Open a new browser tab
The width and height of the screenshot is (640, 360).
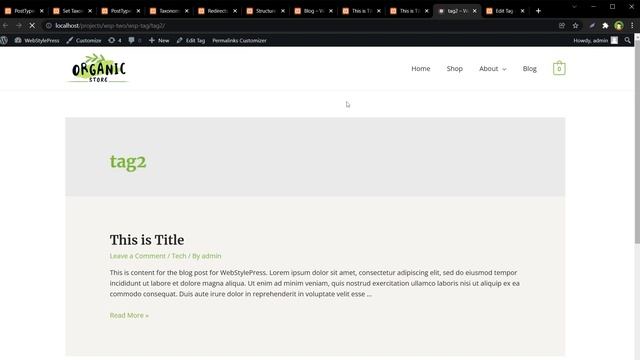538,11
